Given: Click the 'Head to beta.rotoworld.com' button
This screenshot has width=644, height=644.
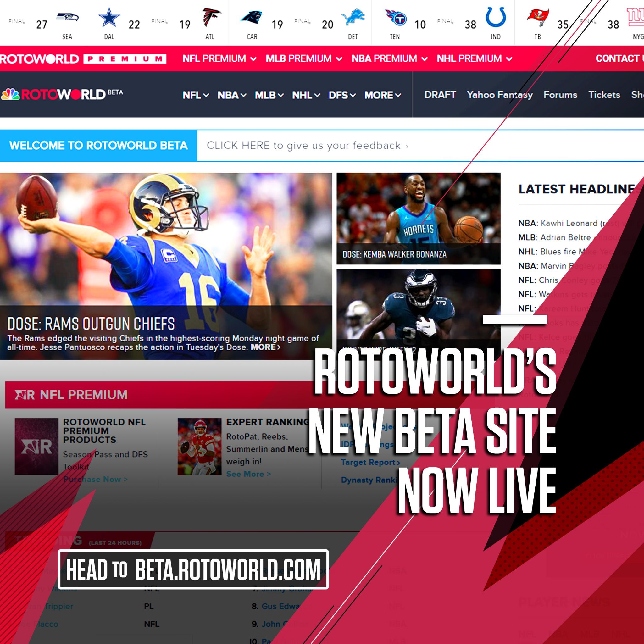Looking at the screenshot, I should click(193, 569).
